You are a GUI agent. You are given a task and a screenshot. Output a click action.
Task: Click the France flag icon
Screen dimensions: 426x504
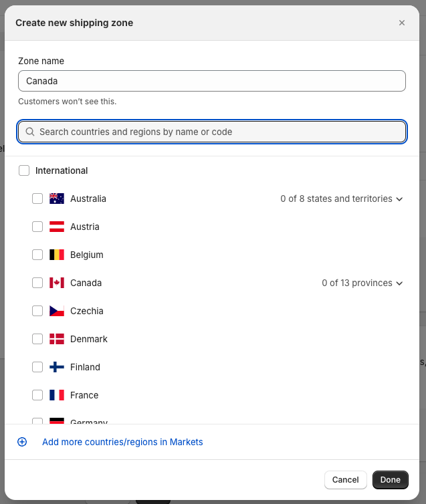click(x=57, y=395)
